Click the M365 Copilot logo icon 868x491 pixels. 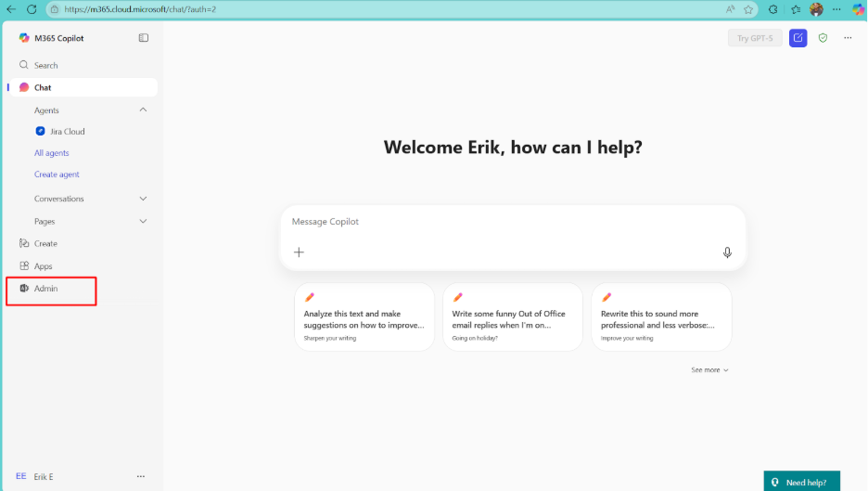pos(24,38)
